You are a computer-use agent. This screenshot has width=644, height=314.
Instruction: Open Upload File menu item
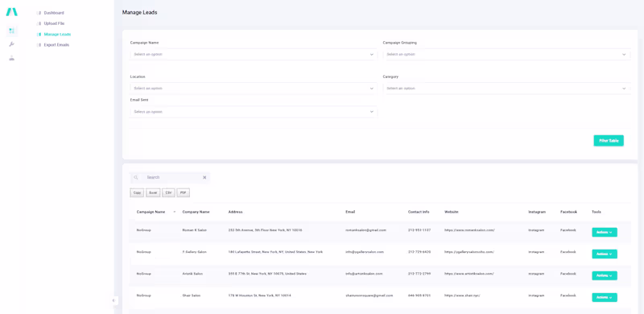click(x=54, y=23)
